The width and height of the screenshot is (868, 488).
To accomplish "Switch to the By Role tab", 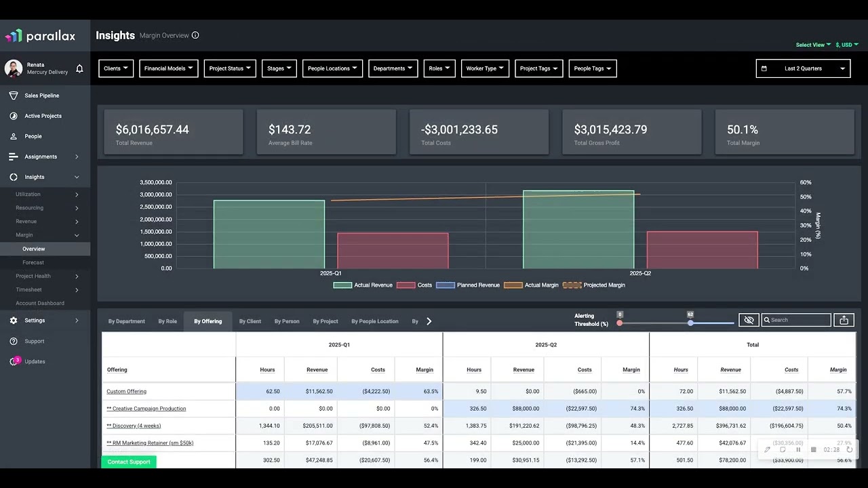I will 167,321.
